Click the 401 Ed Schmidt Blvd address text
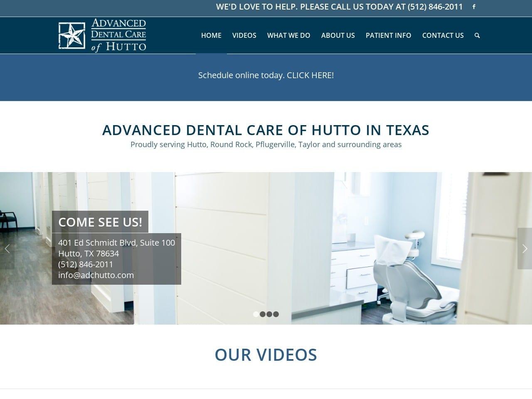The width and height of the screenshot is (532, 399). [x=117, y=243]
